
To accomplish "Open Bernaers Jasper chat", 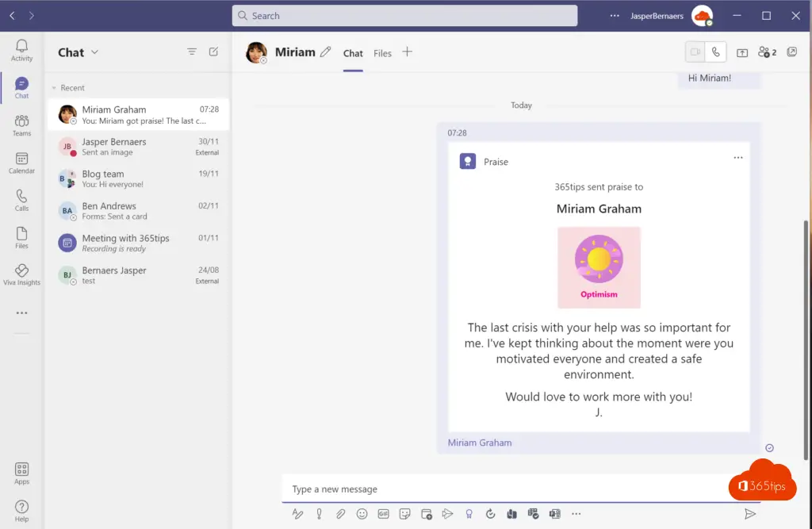I will [138, 275].
